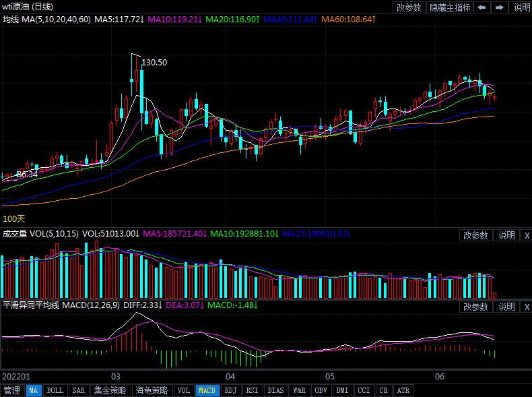Open 改参数 for the main chart
This screenshot has width=532, height=397.
coord(408,7)
